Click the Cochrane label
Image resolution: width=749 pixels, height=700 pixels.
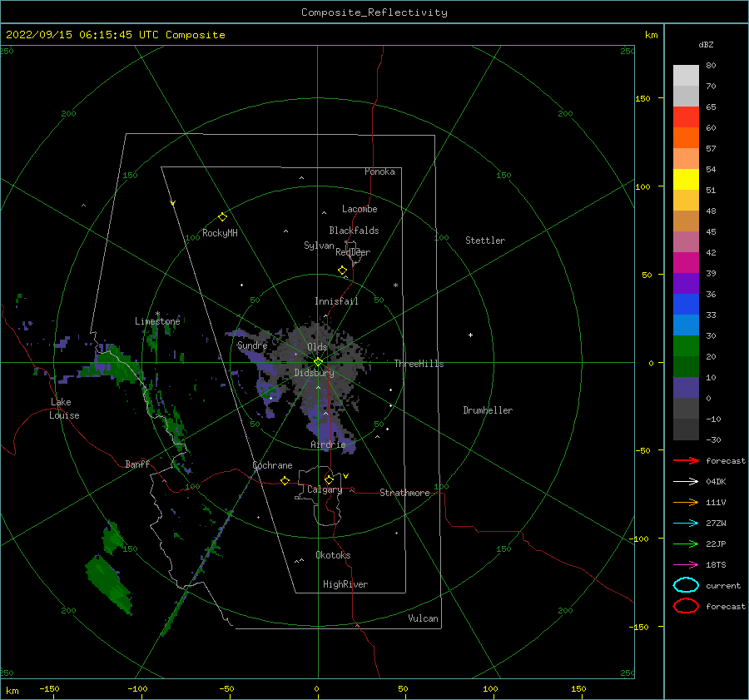(272, 465)
